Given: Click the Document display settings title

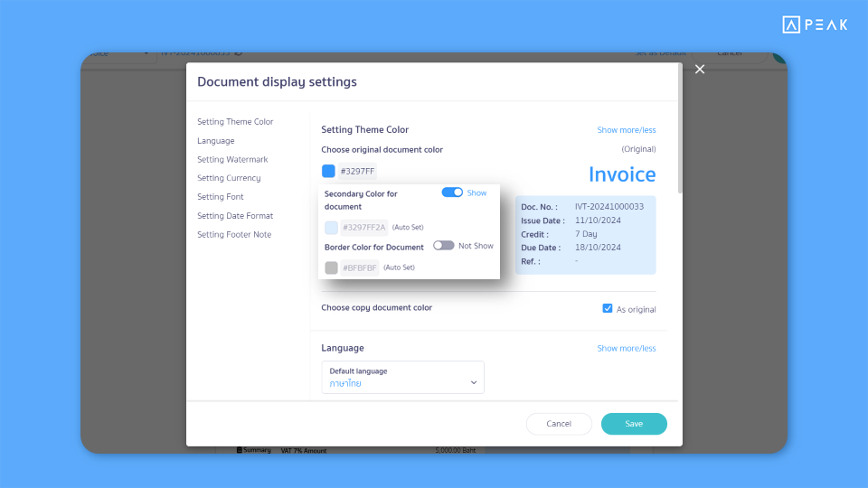Looking at the screenshot, I should [x=277, y=82].
